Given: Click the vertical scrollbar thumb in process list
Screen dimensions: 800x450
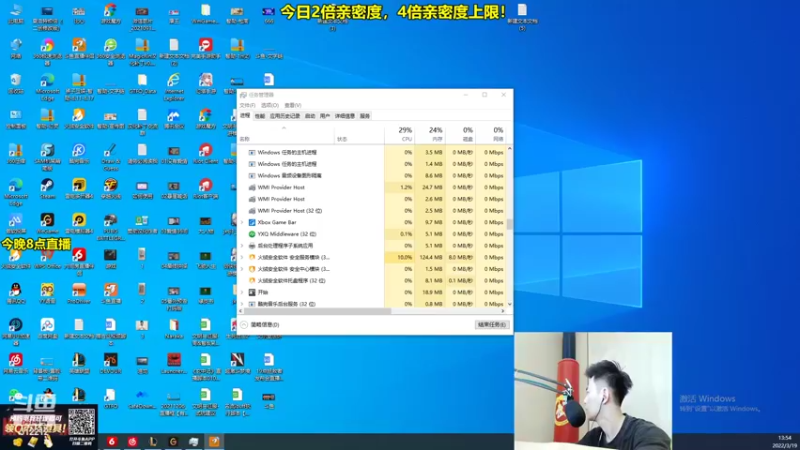Looking at the screenshot, I should pyautogui.click(x=509, y=224).
